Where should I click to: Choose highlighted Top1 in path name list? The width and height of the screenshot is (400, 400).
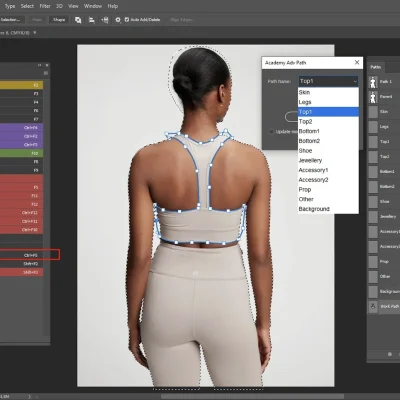pos(328,112)
